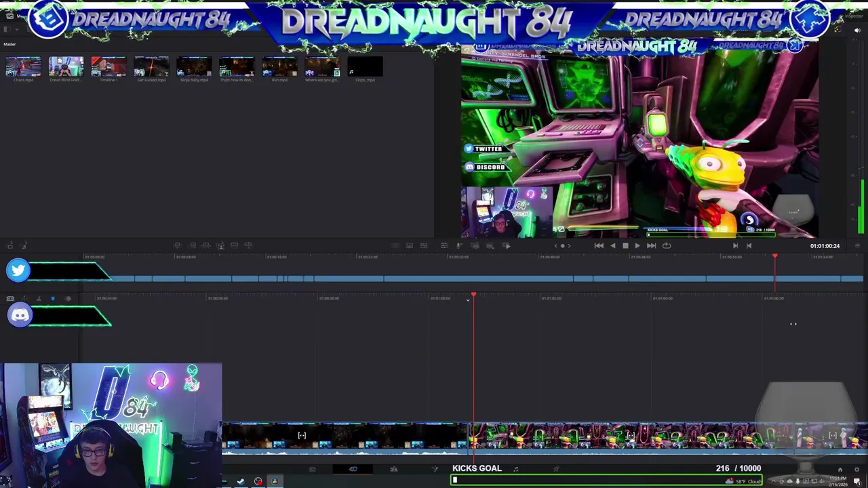Open the Quick Export icon beside viewer tools
The image size is (868, 488).
pos(507,245)
